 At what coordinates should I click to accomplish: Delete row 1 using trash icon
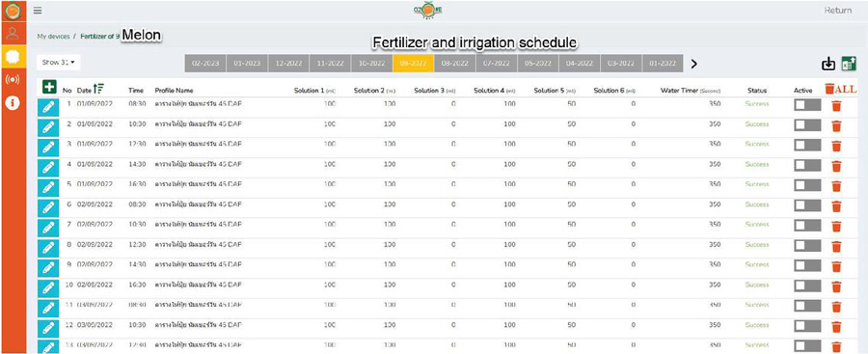[x=836, y=106]
